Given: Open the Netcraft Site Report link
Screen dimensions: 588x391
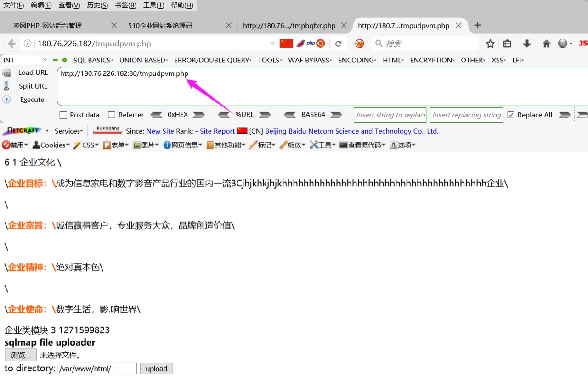Looking at the screenshot, I should point(217,131).
